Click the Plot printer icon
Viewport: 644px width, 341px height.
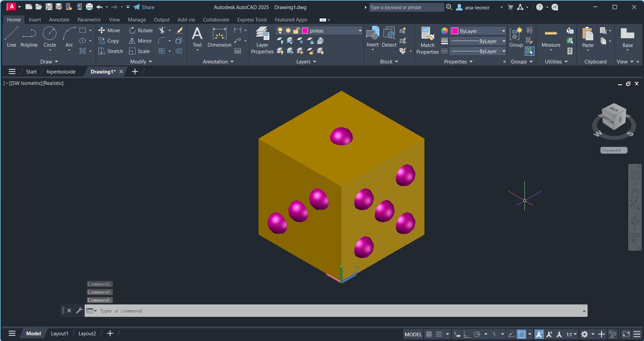(89, 7)
